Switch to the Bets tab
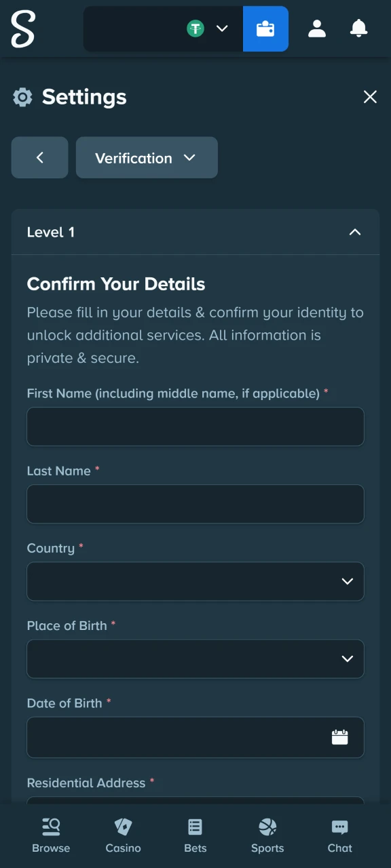This screenshot has height=868, width=391. (195, 826)
